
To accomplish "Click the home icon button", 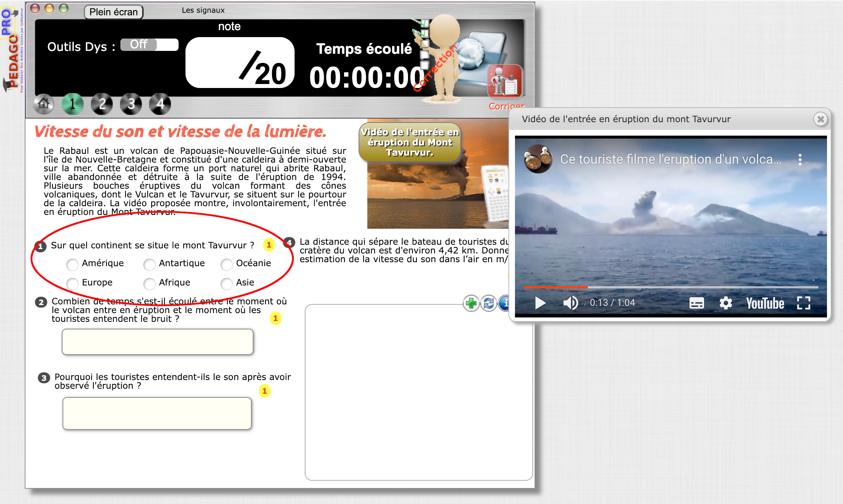I will 44,104.
